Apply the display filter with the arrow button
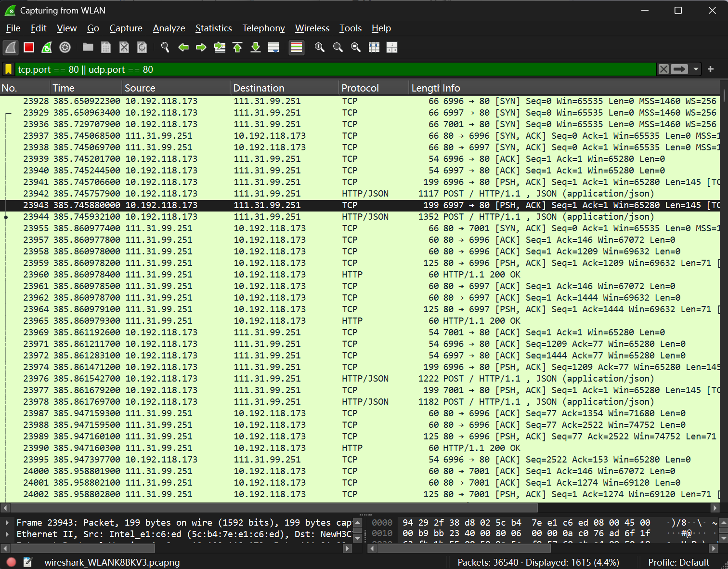 [679, 69]
